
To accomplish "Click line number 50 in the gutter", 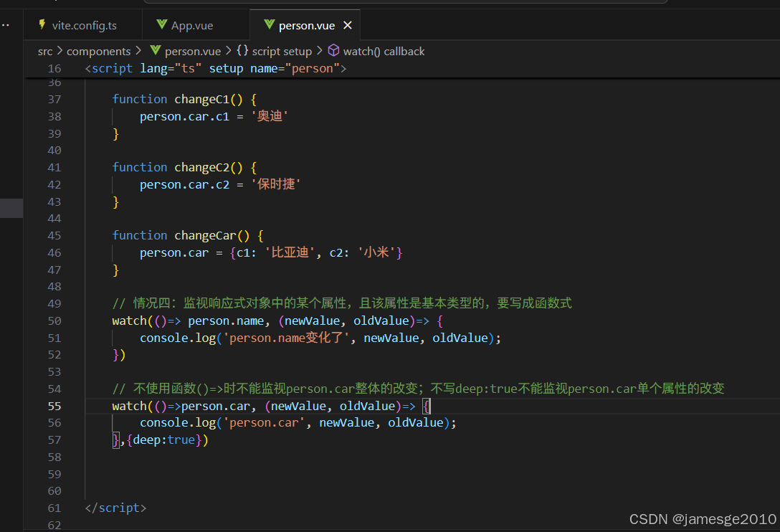I will pos(54,321).
